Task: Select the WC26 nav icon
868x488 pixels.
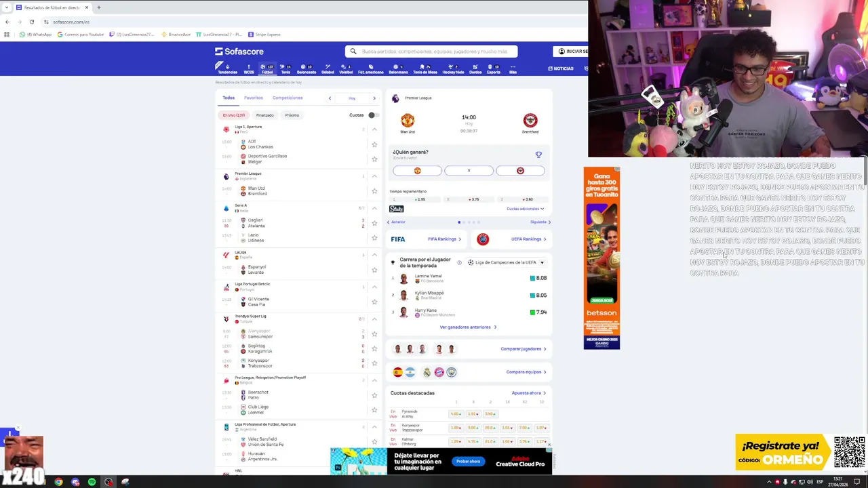Action: pos(249,69)
